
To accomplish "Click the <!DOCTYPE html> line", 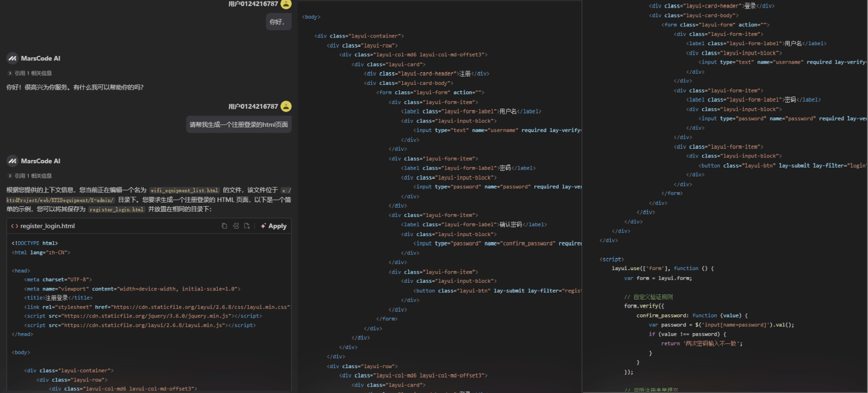I will pyautogui.click(x=35, y=243).
